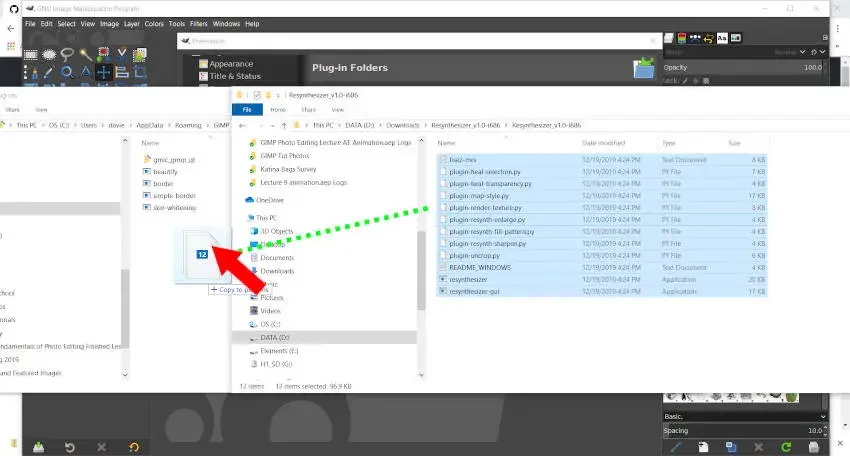
Task: Click the navigation pane scrollbar in Explorer
Action: coord(421,270)
